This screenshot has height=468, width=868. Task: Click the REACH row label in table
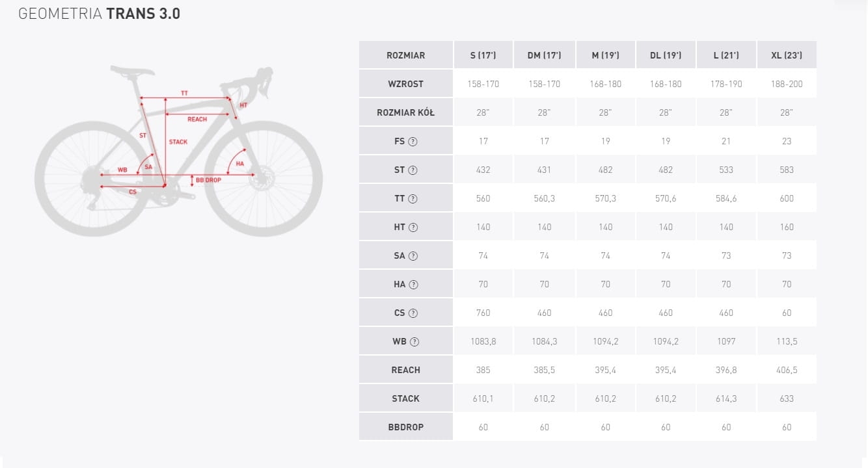[x=405, y=370]
